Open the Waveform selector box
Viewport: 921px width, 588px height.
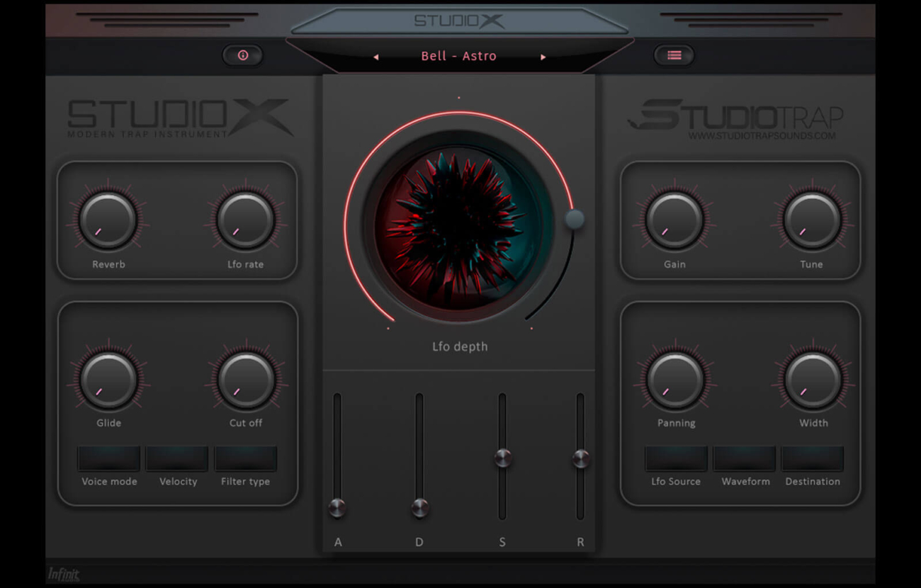pos(745,458)
